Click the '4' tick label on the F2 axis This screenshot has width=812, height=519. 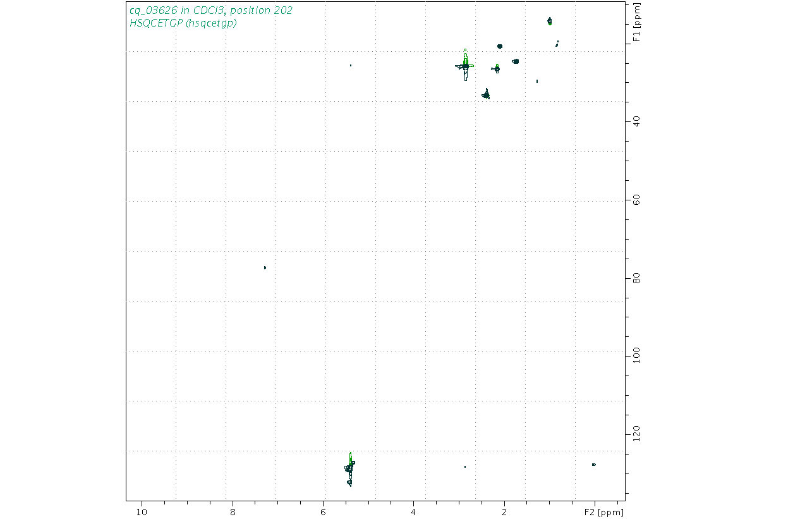click(x=413, y=511)
